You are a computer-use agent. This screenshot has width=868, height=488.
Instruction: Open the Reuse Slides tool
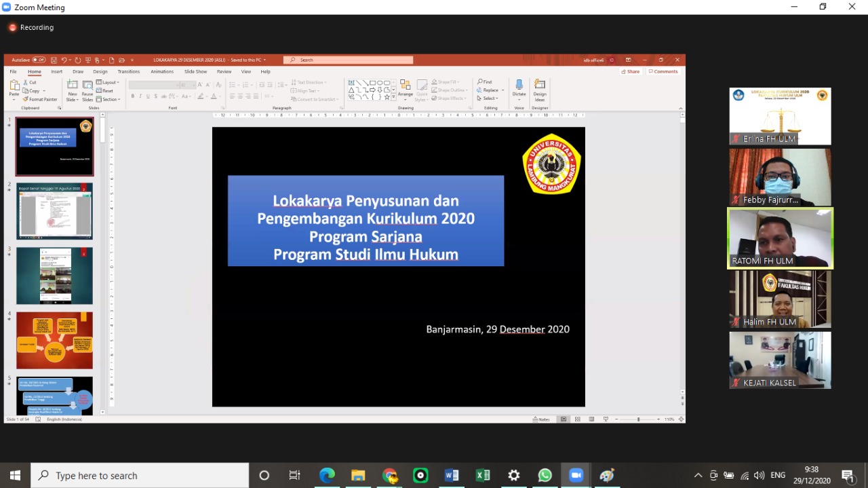click(x=87, y=90)
